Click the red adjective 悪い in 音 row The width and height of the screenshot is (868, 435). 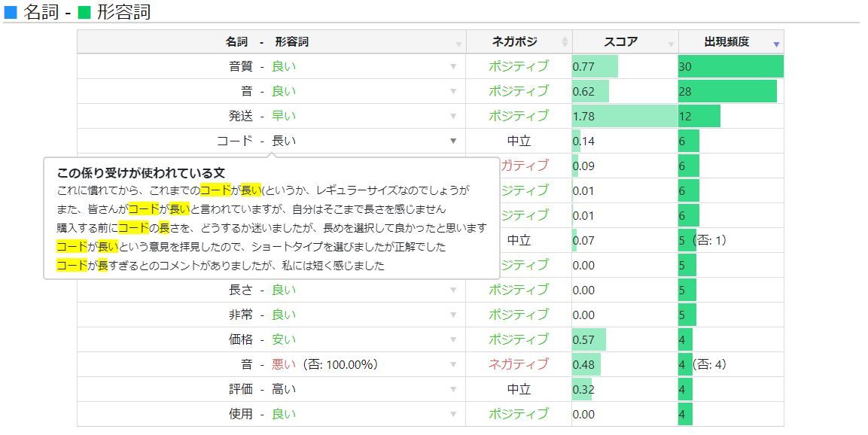tap(284, 364)
